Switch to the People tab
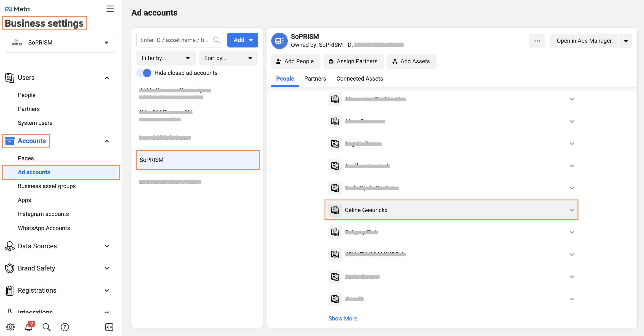This screenshot has height=336, width=644. pos(285,79)
